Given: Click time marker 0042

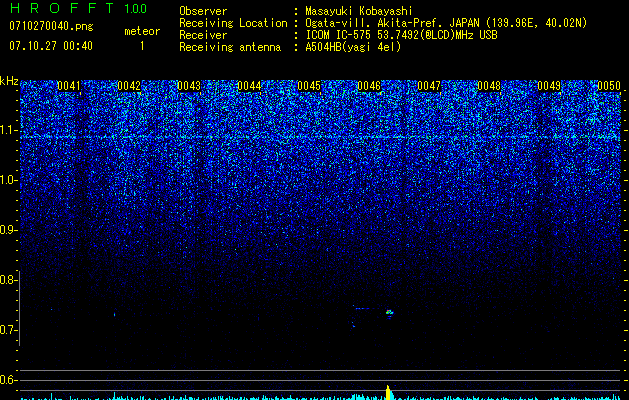Looking at the screenshot, I should (129, 86).
